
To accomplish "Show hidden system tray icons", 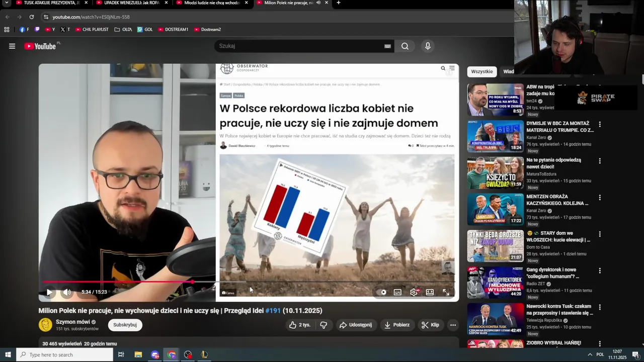I will (x=590, y=354).
